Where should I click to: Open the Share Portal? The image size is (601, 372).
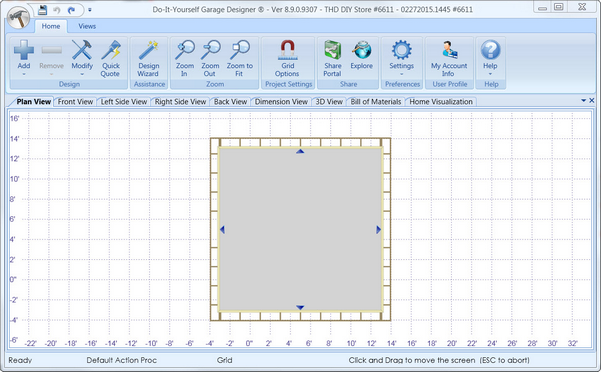pos(332,50)
